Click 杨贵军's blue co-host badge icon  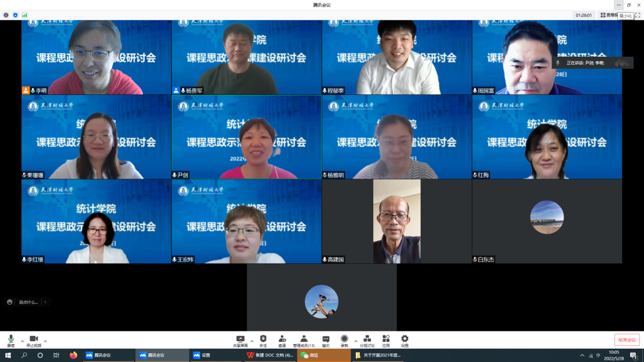point(176,90)
